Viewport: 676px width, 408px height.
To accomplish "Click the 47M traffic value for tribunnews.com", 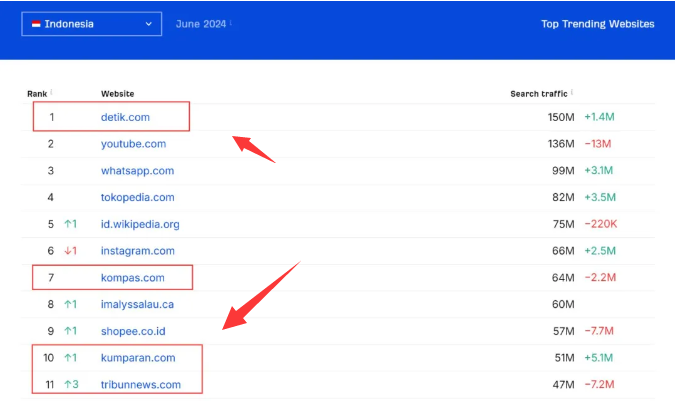I will [x=563, y=384].
